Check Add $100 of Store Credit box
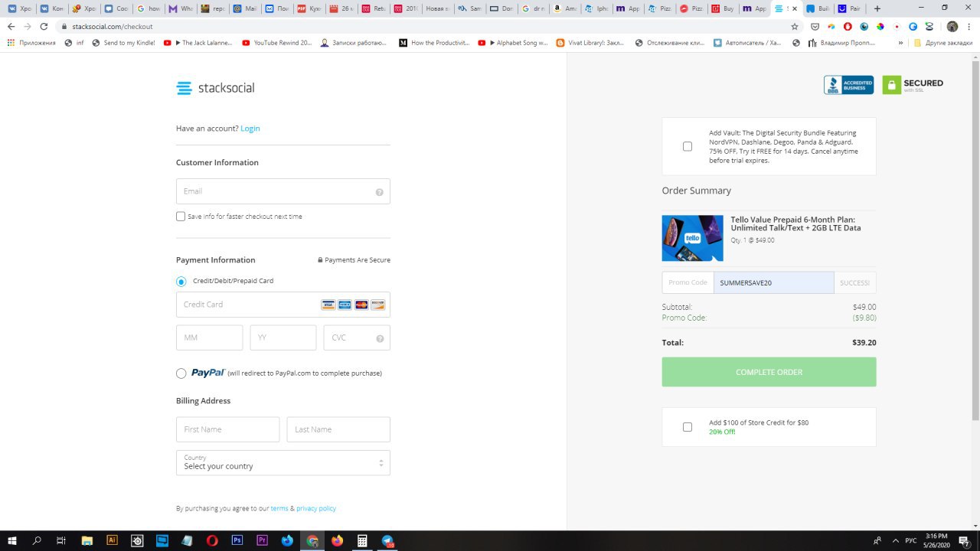 688,427
